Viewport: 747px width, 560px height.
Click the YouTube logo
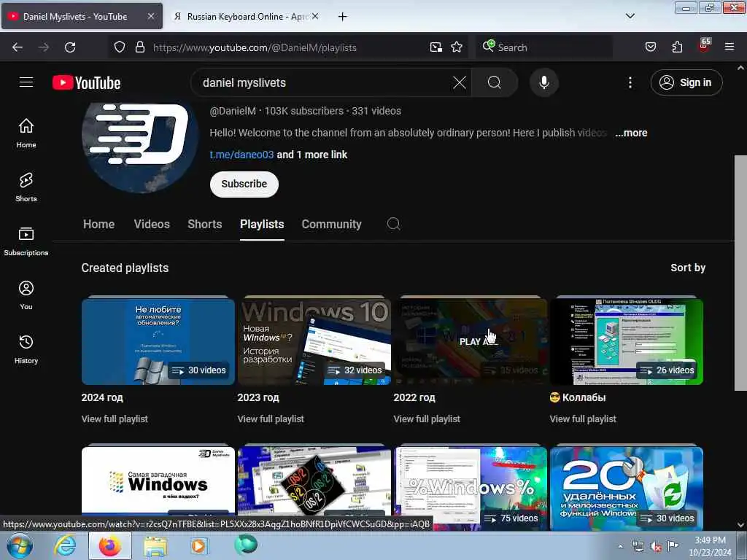[x=87, y=82]
